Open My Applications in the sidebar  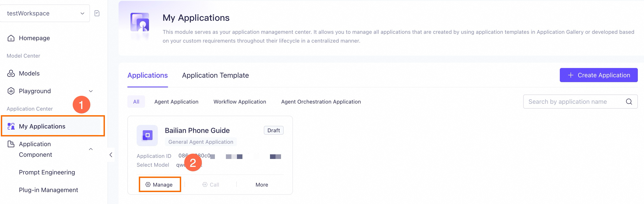pyautogui.click(x=42, y=126)
